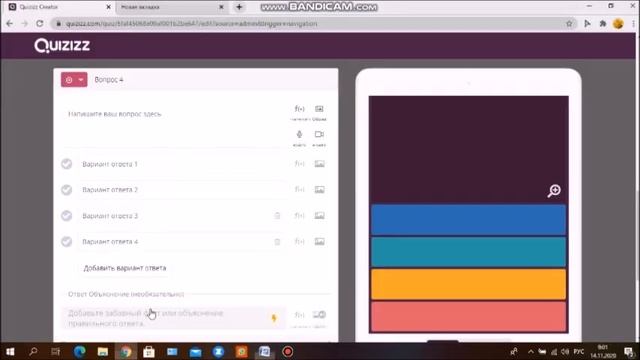This screenshot has width=640, height=360.
Task: Select the red answer block in preview
Action: 468,316
